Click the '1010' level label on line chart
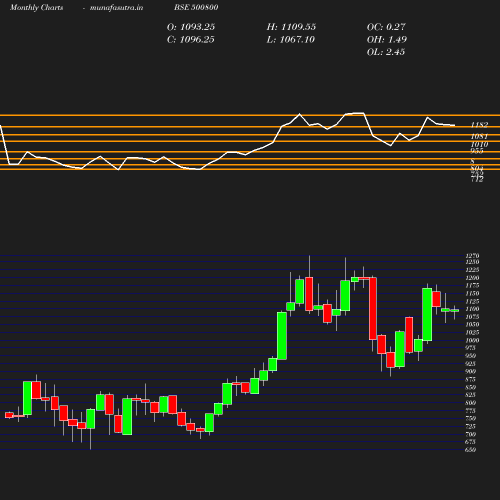 [479, 144]
